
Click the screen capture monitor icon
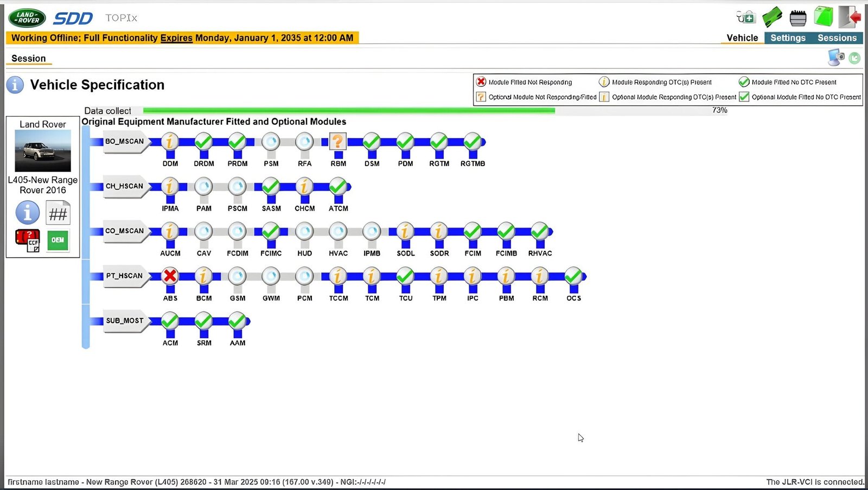pyautogui.click(x=836, y=57)
